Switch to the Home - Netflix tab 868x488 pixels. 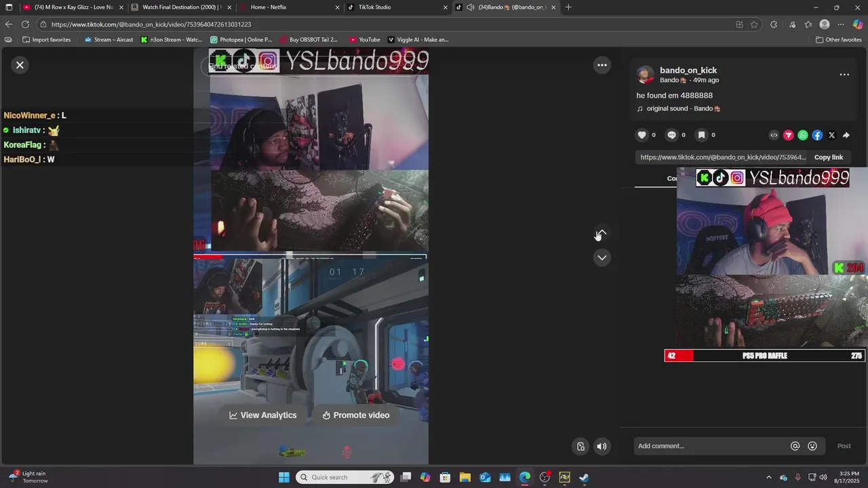click(290, 7)
